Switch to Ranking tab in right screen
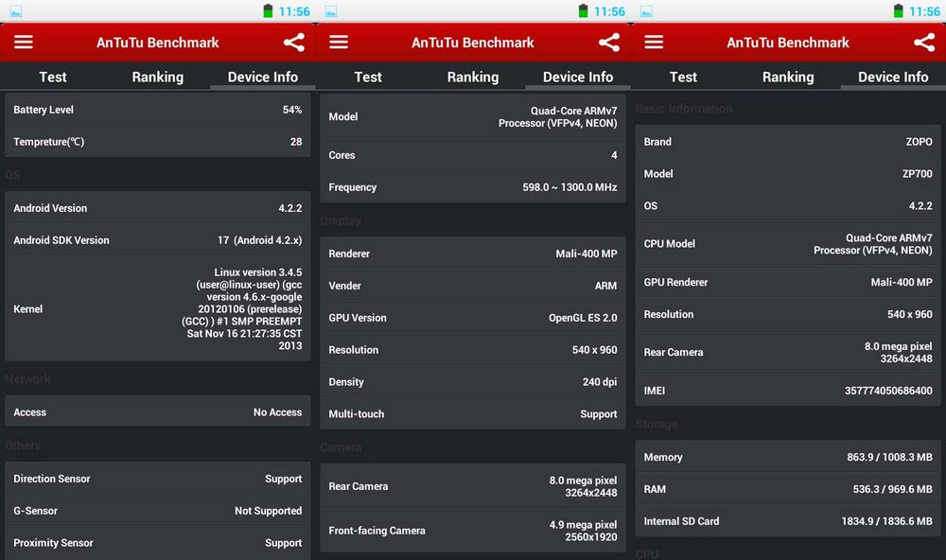The image size is (946, 560). (x=788, y=77)
